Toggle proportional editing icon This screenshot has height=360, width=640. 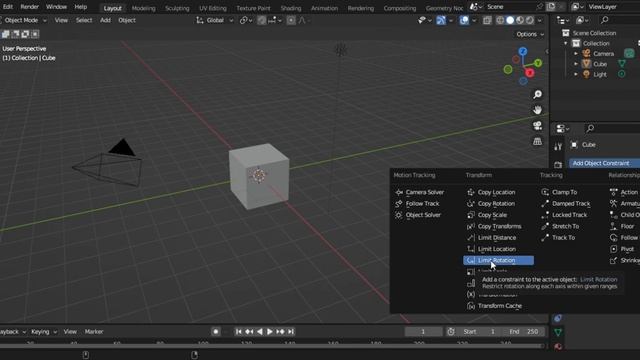291,20
